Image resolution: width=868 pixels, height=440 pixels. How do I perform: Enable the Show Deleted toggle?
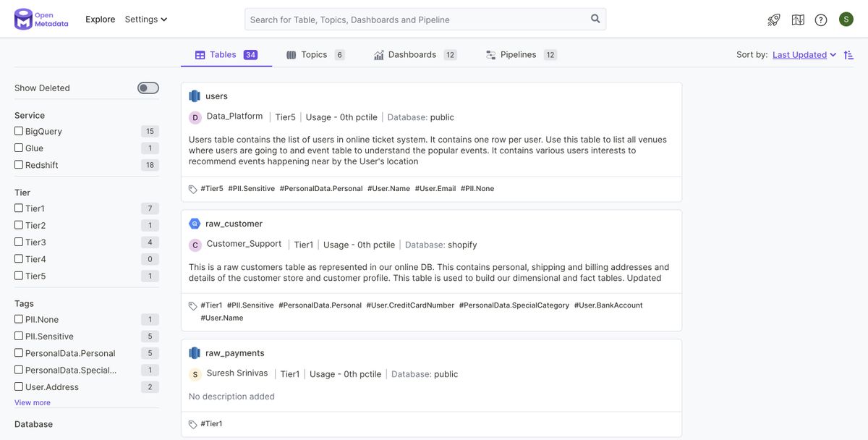(148, 88)
